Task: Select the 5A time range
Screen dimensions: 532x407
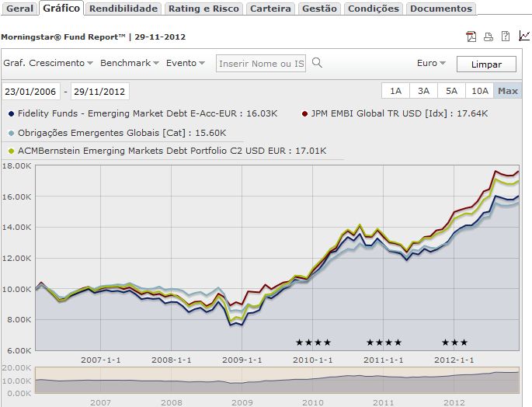Action: pos(451,91)
